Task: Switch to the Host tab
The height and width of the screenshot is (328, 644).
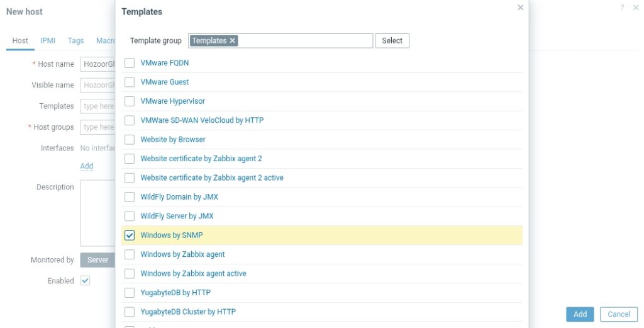Action: tap(20, 41)
